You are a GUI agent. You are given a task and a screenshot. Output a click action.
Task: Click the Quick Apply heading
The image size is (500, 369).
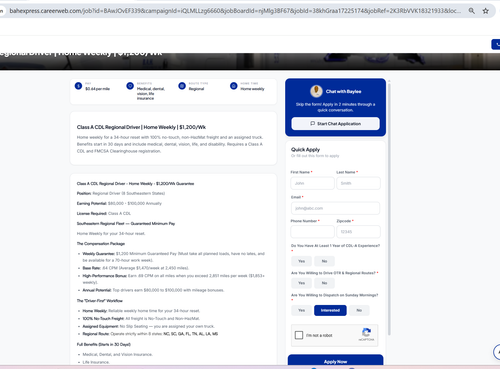coord(305,150)
